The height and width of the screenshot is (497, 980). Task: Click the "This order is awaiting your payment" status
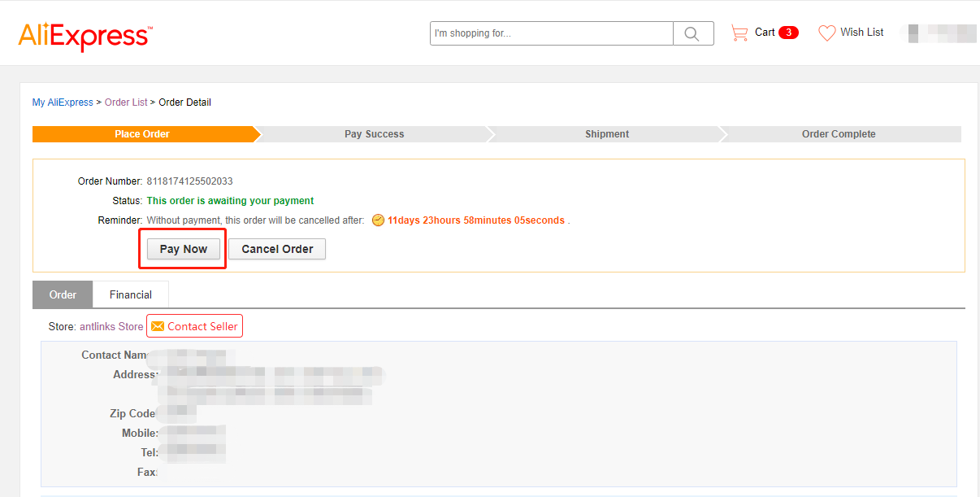230,201
